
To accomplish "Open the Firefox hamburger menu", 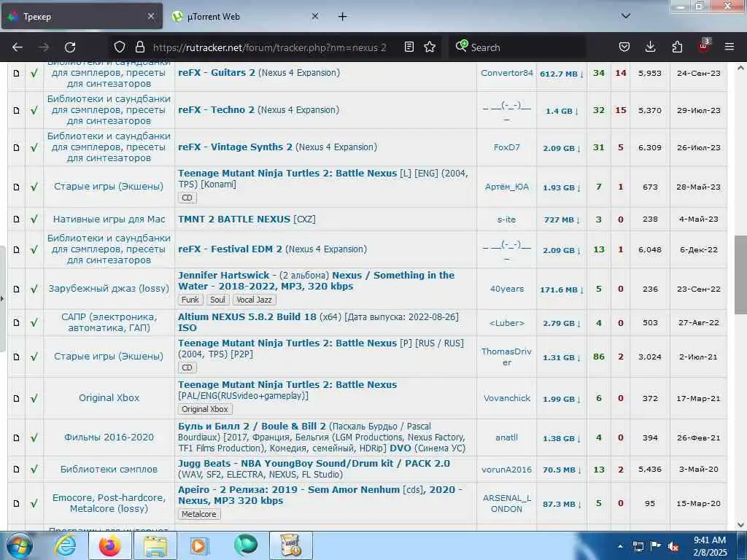I will tap(729, 47).
